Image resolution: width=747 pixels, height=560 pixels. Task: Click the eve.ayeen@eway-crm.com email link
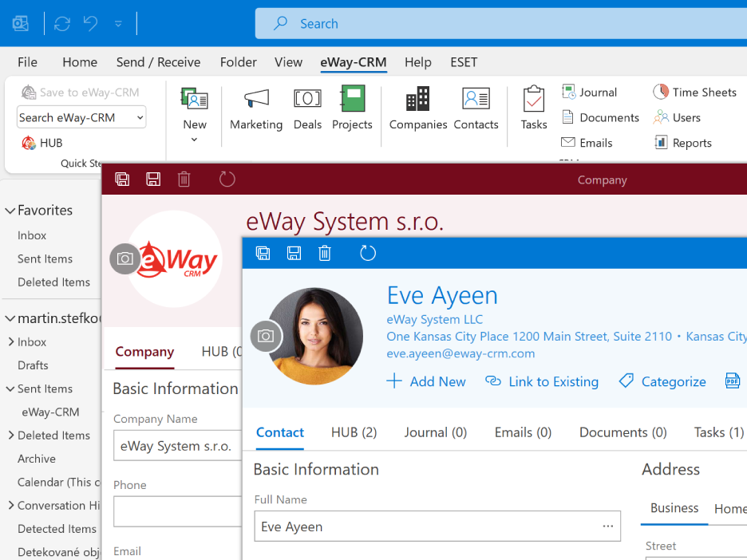[460, 353]
